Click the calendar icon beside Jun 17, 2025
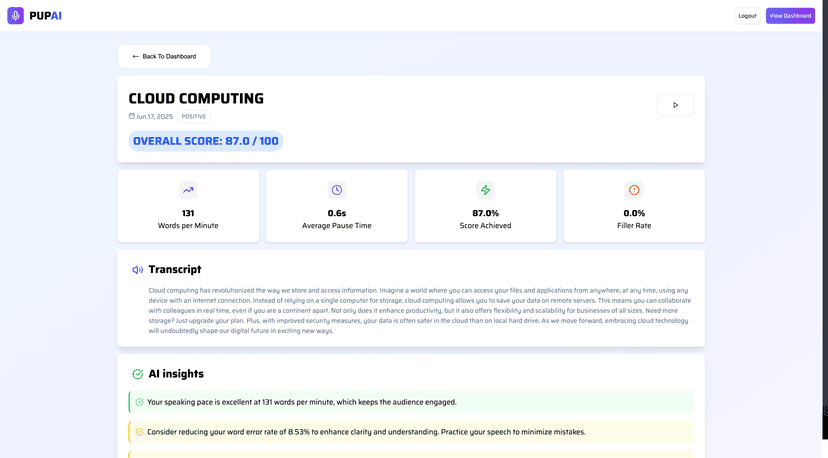828x458 pixels. [132, 116]
